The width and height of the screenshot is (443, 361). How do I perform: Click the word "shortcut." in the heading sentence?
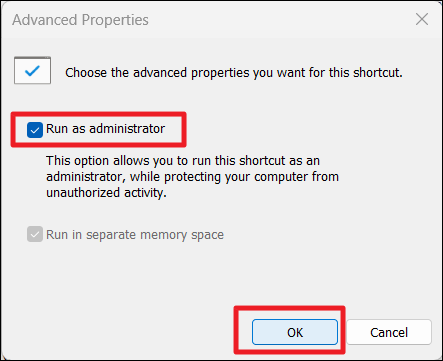coord(378,72)
